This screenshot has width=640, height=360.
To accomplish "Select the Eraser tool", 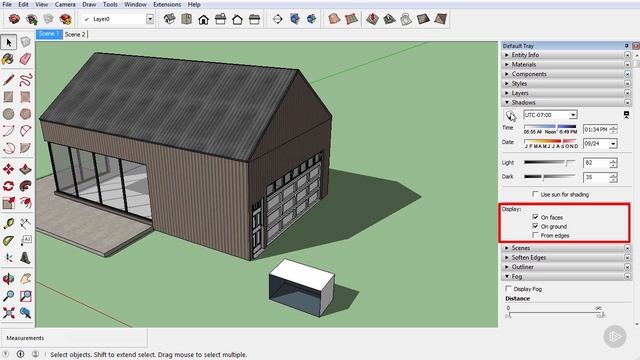I will [x=25, y=59].
